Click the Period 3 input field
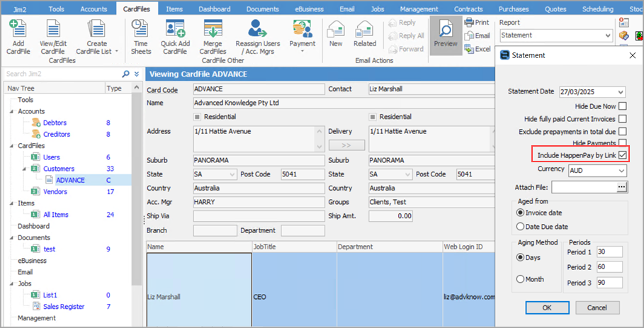 click(610, 283)
